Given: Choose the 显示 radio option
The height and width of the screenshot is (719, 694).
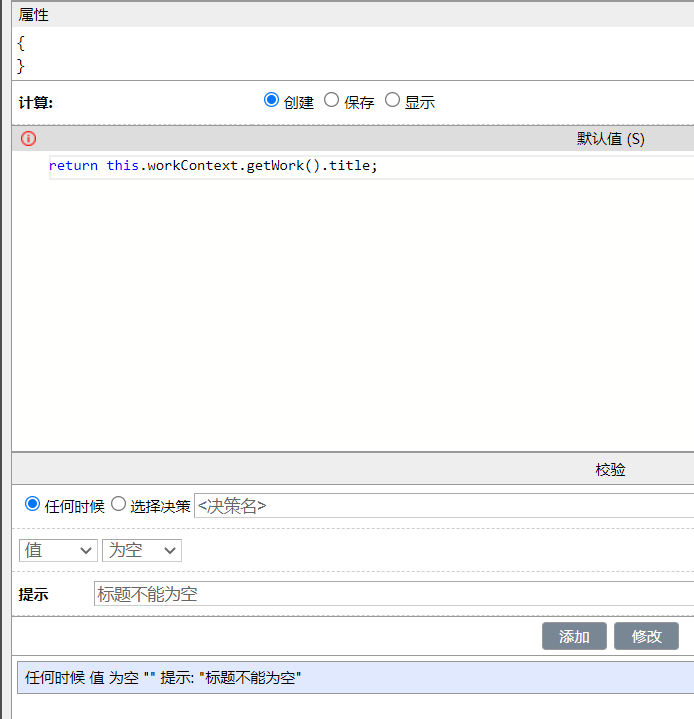Looking at the screenshot, I should [392, 100].
